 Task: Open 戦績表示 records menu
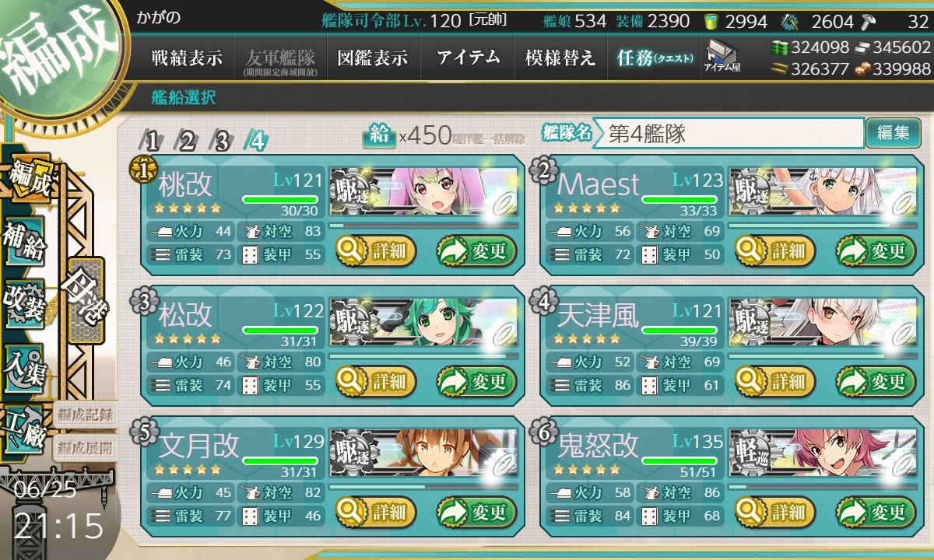[187, 58]
